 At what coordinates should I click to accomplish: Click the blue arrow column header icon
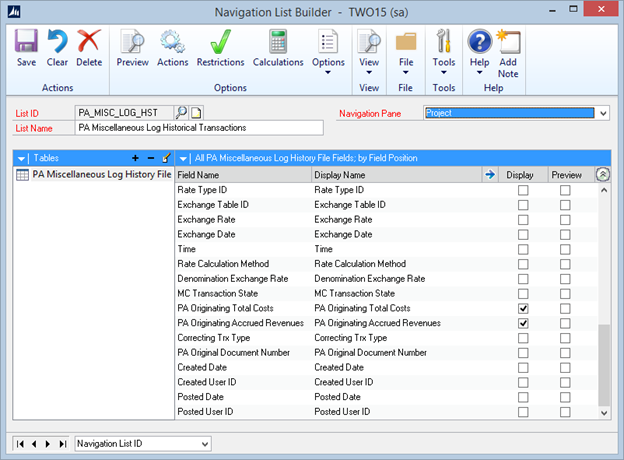click(x=490, y=174)
